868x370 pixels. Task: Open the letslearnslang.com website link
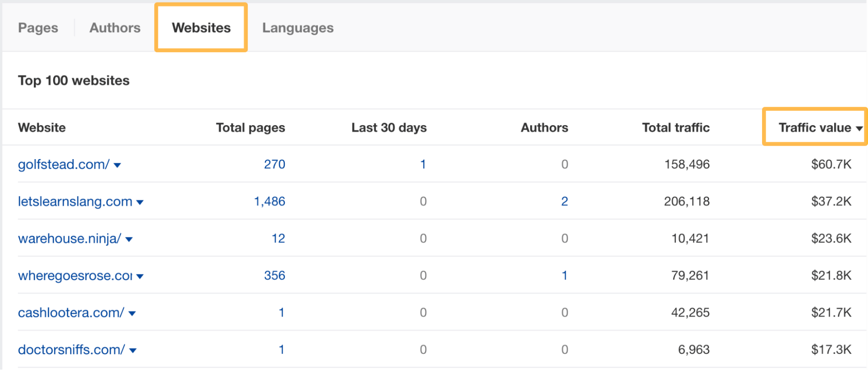tap(75, 201)
